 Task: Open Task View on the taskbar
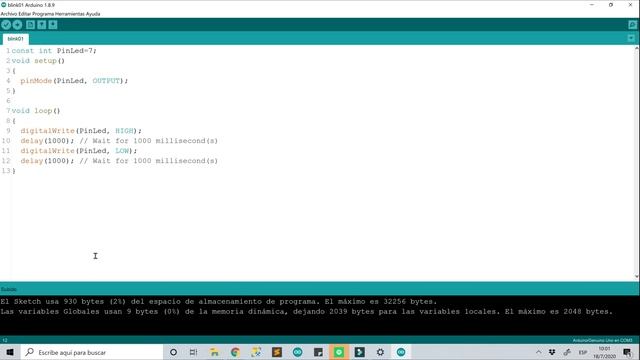click(x=193, y=352)
